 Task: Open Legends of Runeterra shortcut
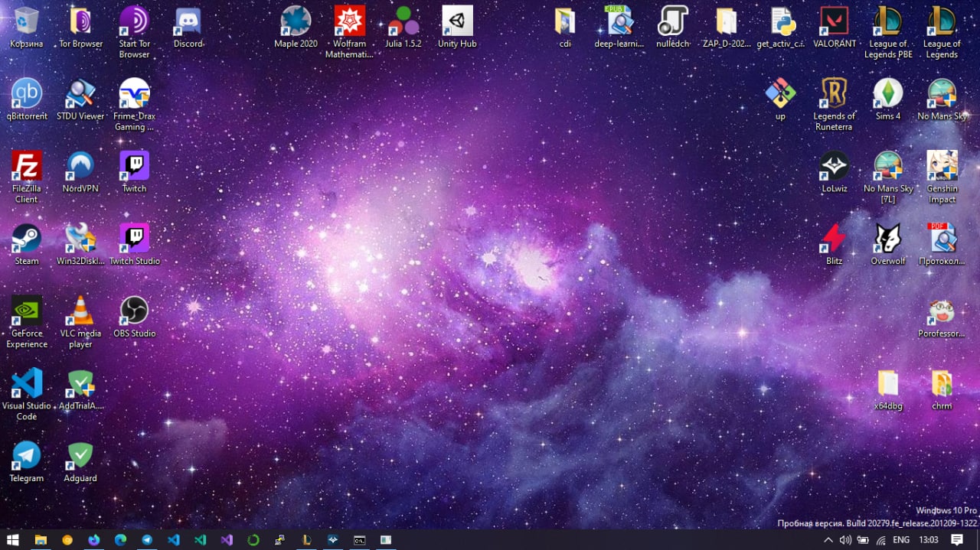(x=835, y=106)
